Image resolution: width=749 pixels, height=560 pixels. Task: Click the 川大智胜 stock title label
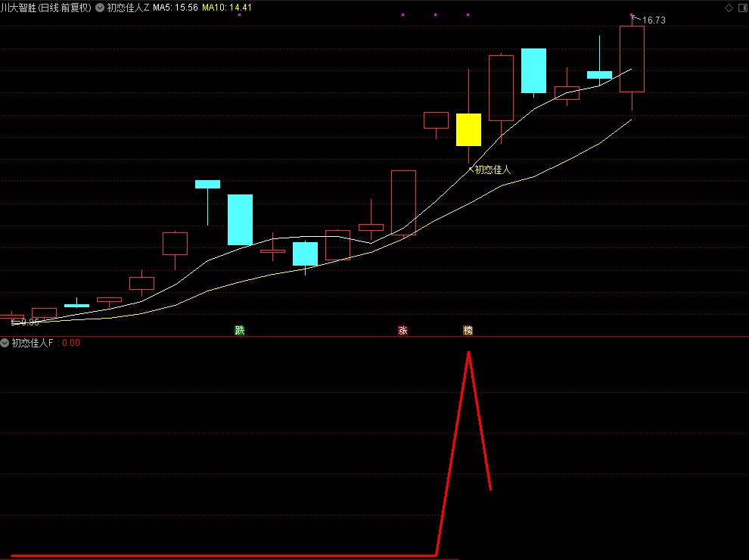click(x=45, y=8)
